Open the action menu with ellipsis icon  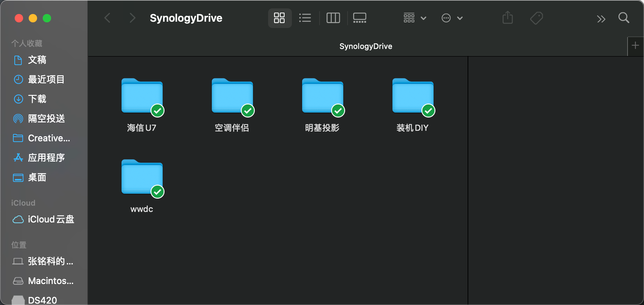tap(452, 18)
